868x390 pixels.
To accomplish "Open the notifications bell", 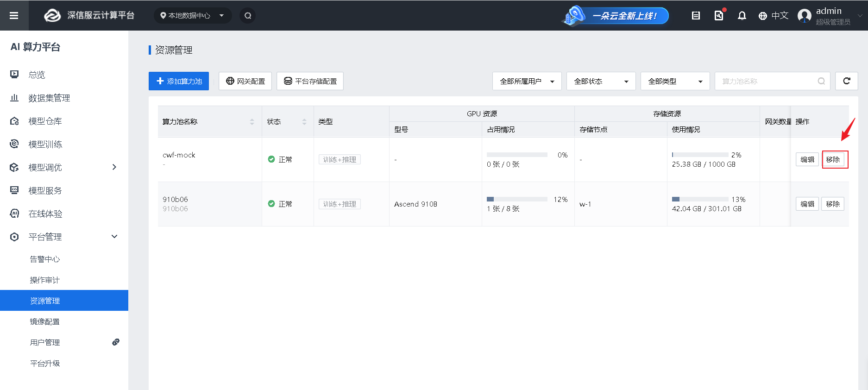I will click(742, 16).
